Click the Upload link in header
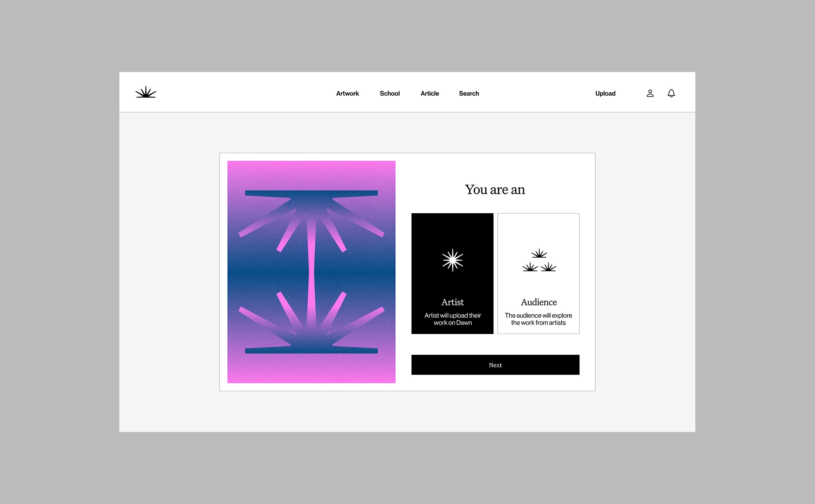Image resolution: width=815 pixels, height=504 pixels. click(x=605, y=93)
